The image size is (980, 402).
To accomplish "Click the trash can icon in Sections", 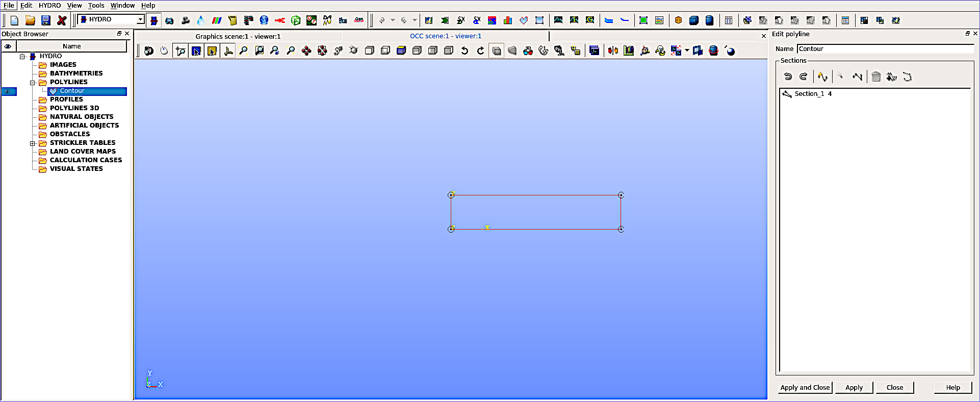I will 876,77.
